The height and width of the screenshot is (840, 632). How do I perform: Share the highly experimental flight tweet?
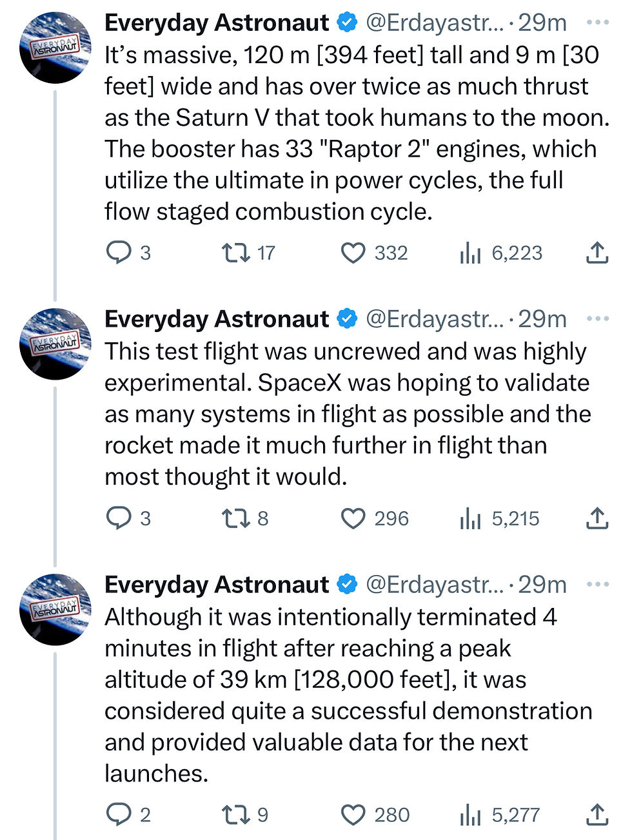(597, 518)
